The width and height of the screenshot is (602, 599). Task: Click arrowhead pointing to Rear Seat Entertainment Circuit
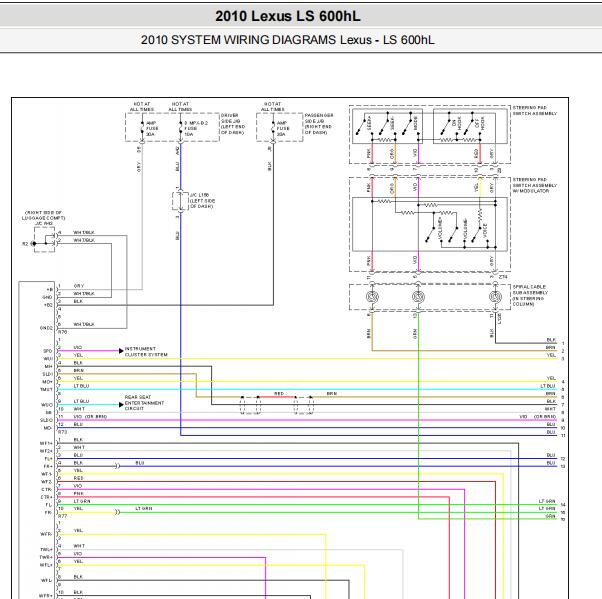[121, 405]
